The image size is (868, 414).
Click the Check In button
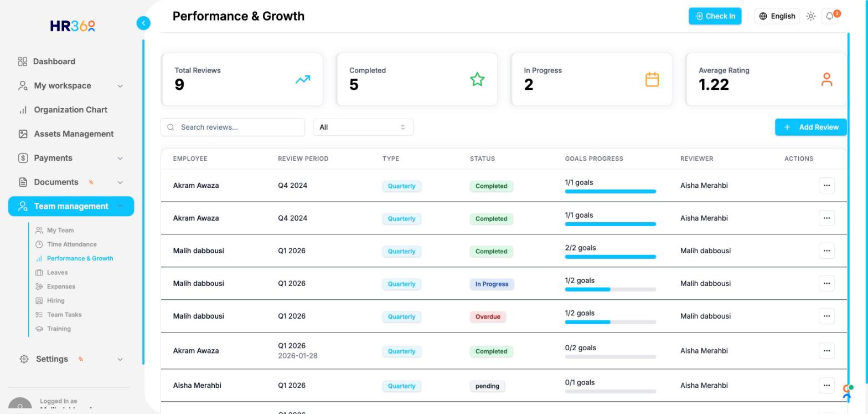pos(715,16)
